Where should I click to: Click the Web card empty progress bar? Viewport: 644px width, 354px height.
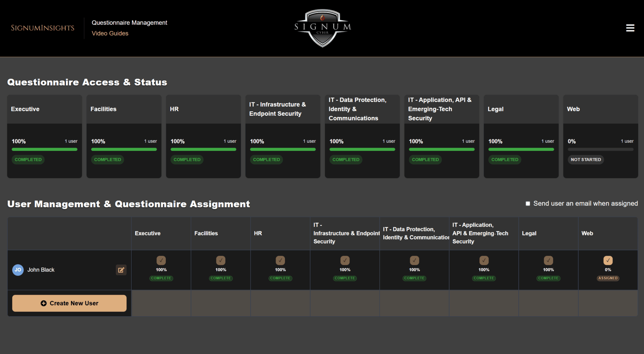click(x=601, y=149)
